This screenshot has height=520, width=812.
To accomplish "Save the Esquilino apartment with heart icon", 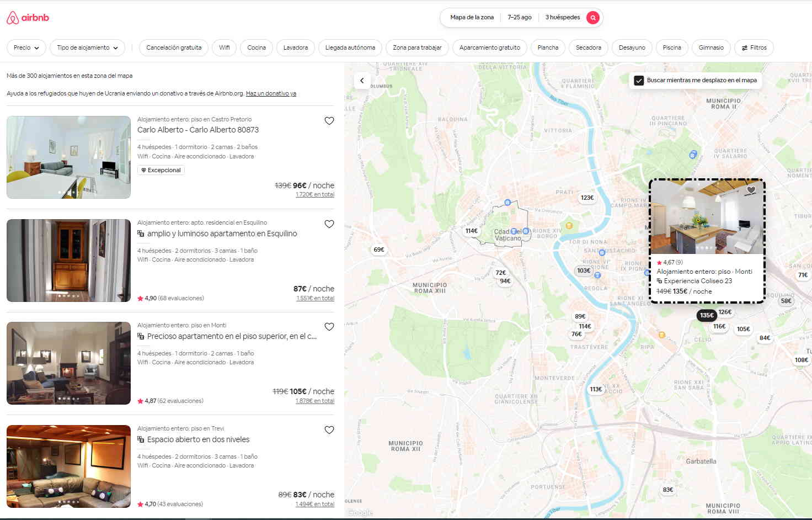I will tap(329, 224).
